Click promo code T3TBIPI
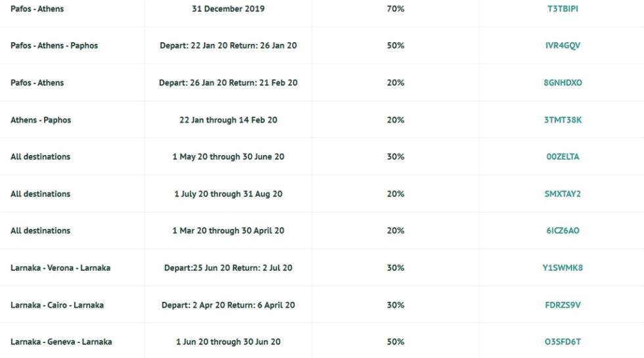This screenshot has height=358, width=644. click(563, 9)
